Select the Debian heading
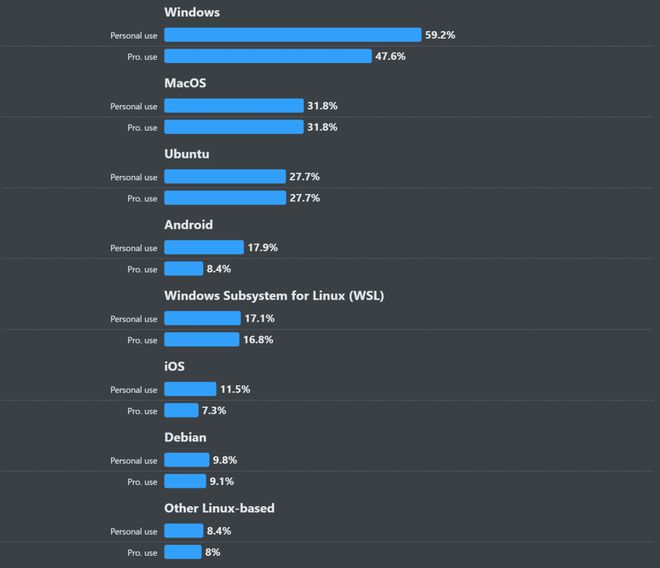660x568 pixels. pos(185,437)
